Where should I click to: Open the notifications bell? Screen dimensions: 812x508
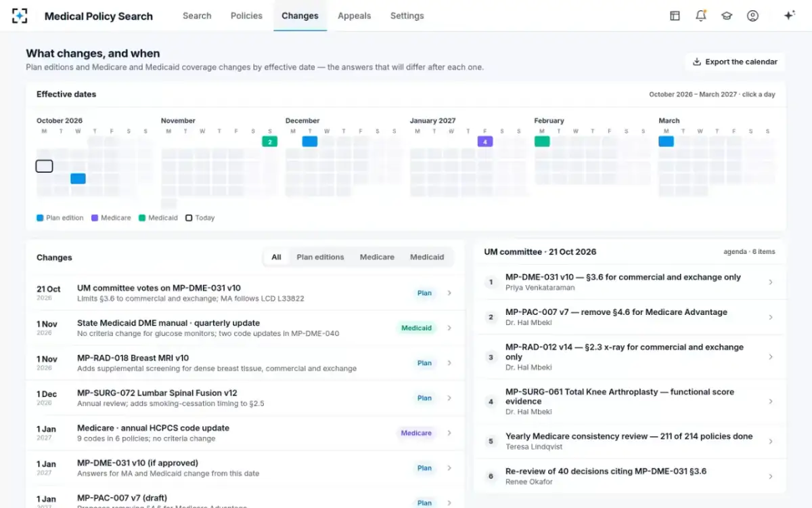click(x=701, y=16)
